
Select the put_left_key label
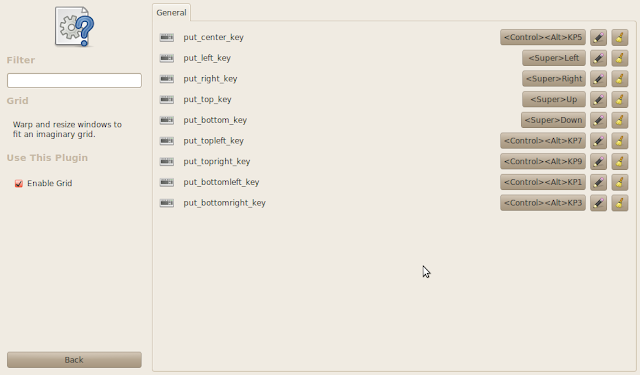(207, 58)
